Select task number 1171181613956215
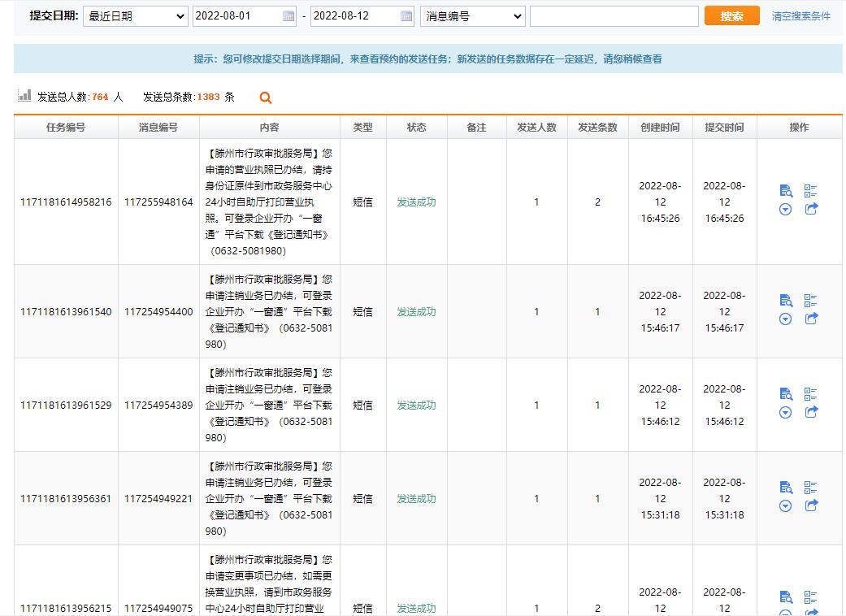This screenshot has width=846, height=616. click(66, 609)
